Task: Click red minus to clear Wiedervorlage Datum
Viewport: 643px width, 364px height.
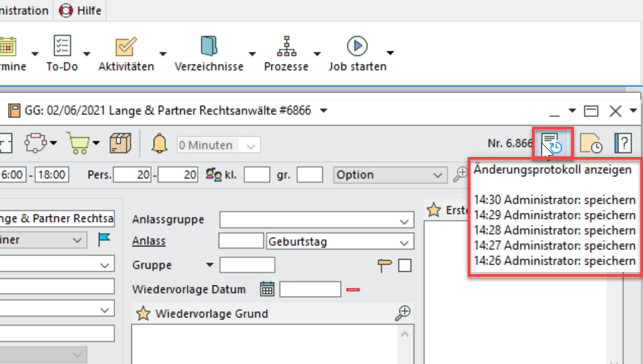Action: coord(353,290)
